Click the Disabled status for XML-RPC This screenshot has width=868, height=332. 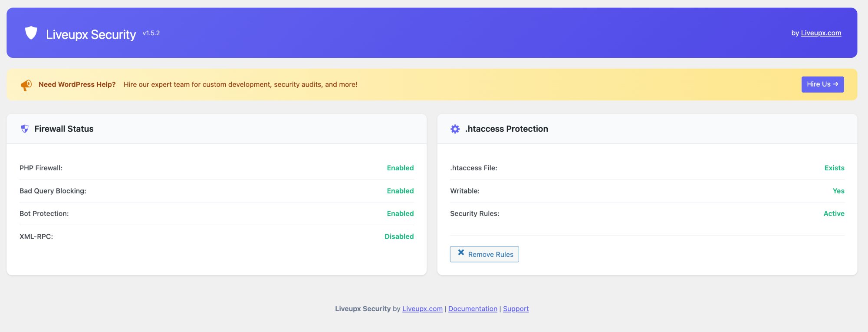[x=399, y=236]
